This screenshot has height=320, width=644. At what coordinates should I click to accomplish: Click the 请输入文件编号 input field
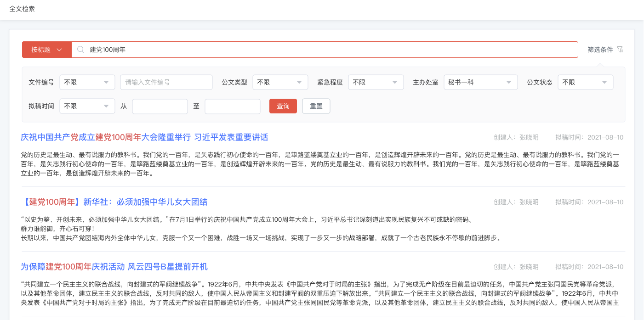tap(166, 82)
